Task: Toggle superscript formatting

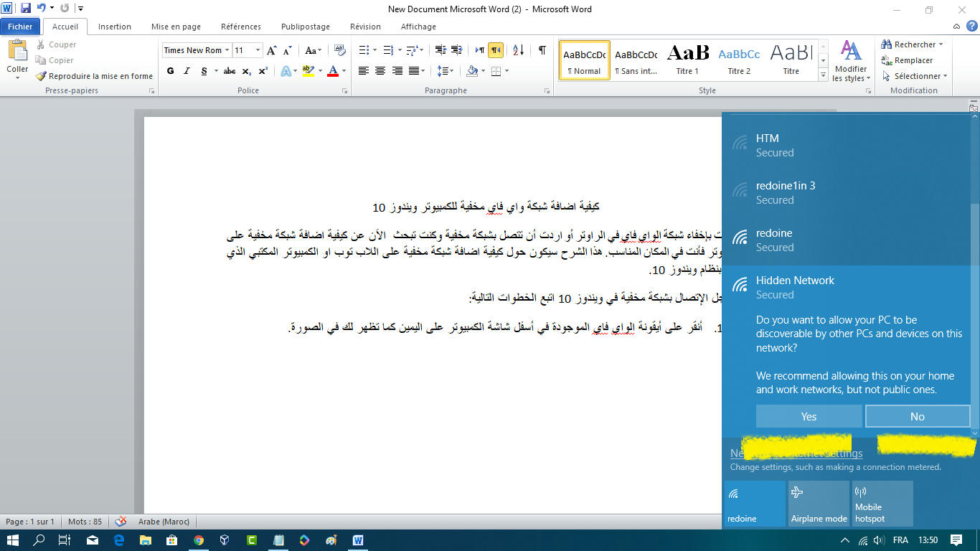Action: tap(263, 71)
